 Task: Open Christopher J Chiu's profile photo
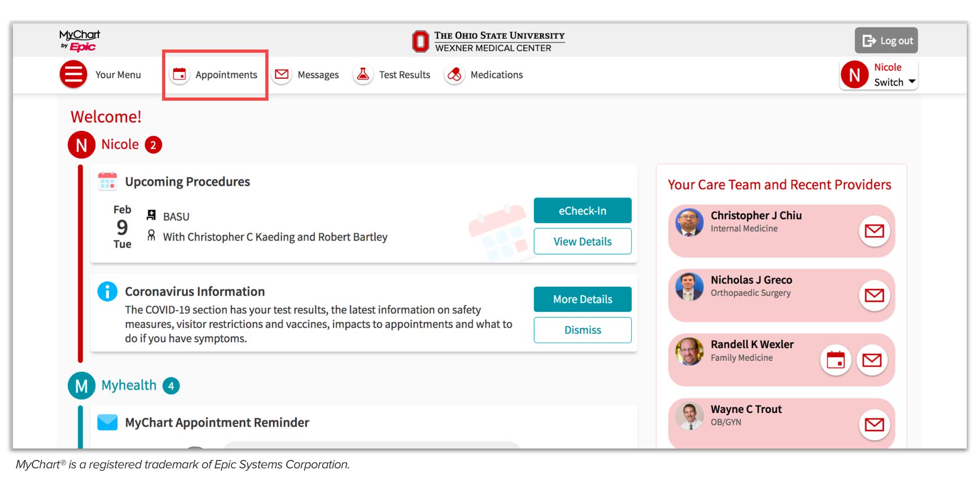tap(689, 222)
